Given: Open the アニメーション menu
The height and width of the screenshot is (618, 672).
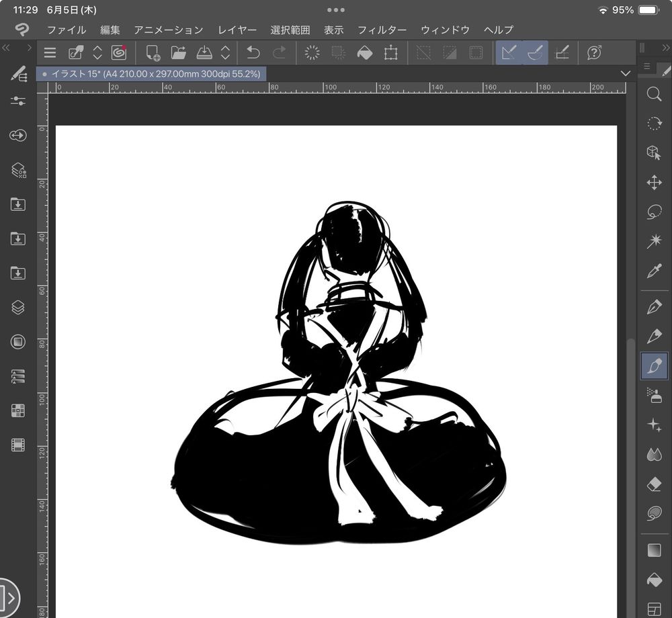Looking at the screenshot, I should click(168, 30).
